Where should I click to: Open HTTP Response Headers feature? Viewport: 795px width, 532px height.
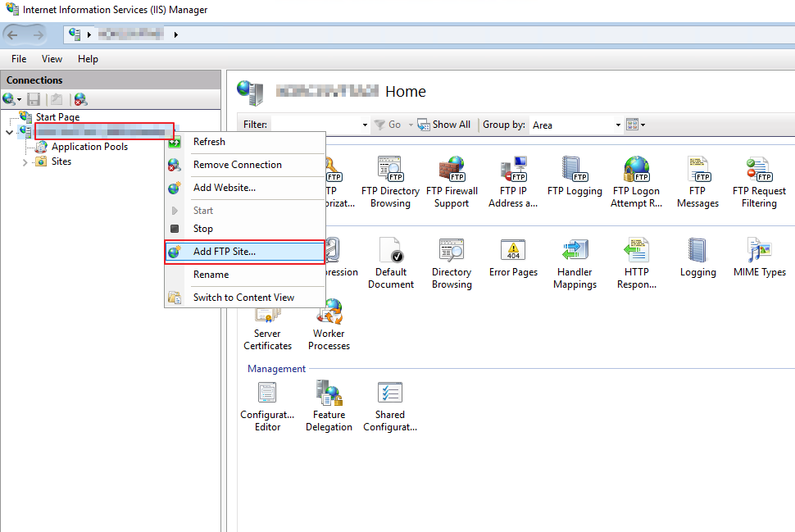tap(636, 262)
